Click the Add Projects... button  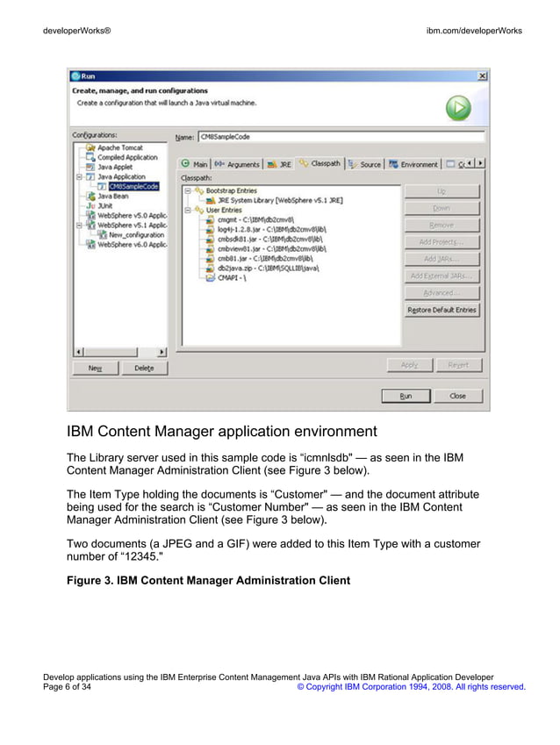(442, 242)
